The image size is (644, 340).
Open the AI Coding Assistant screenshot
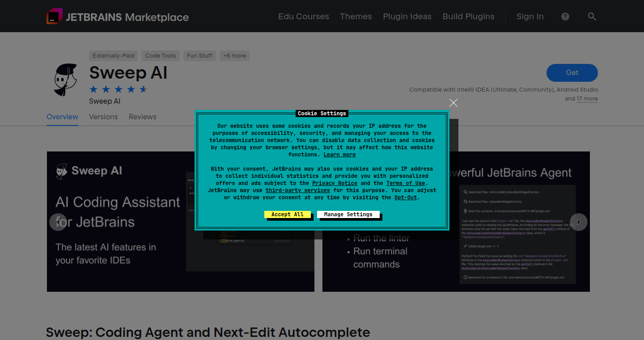[x=181, y=222]
